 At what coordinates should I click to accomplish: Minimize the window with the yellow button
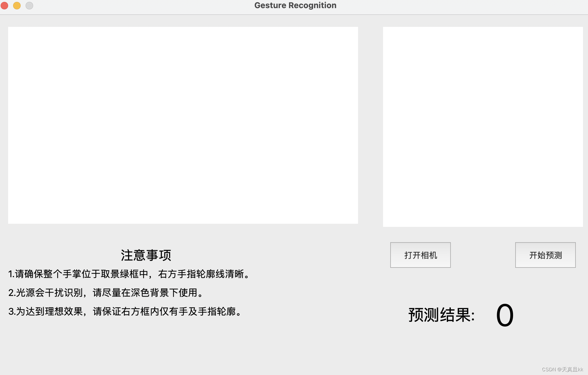coord(17,6)
